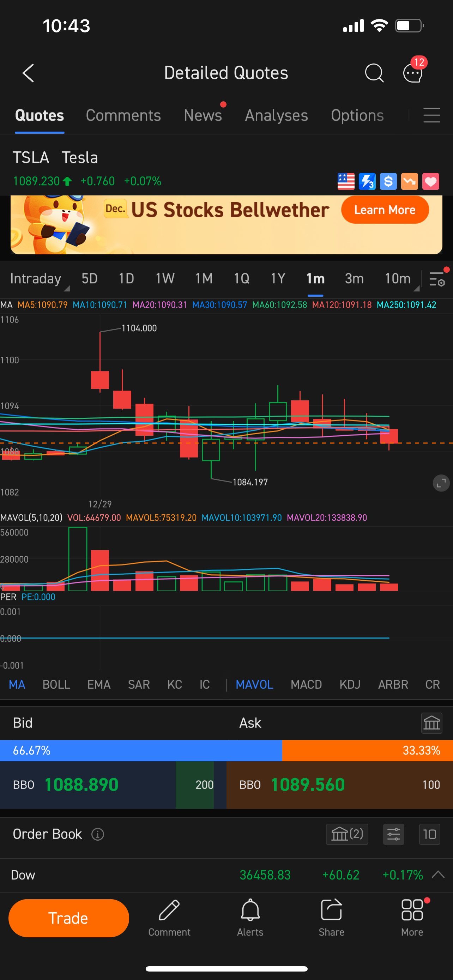
Task: Expand the Dow index ticker chevron
Action: [438, 875]
